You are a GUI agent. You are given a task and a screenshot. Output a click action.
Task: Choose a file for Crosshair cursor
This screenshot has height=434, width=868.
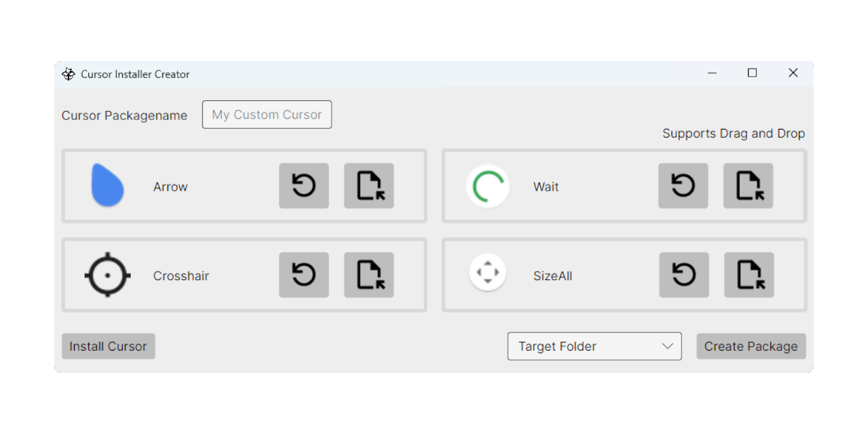tap(369, 275)
